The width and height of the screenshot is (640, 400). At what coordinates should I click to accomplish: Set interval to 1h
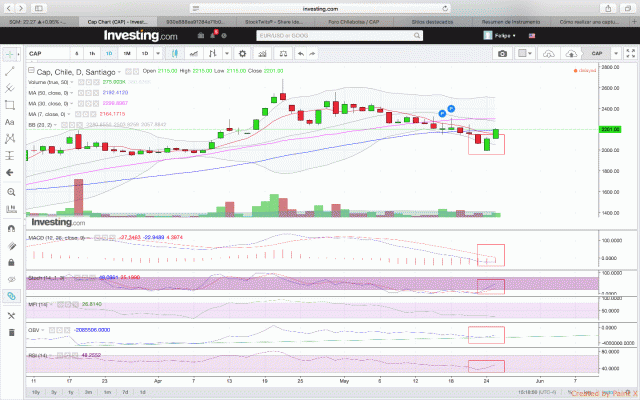[x=92, y=53]
